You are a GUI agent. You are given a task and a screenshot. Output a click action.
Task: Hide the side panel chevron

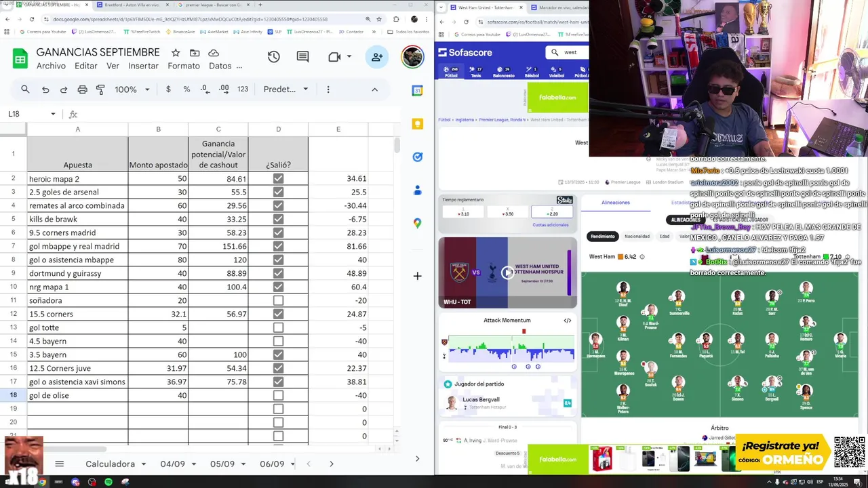coord(417,459)
